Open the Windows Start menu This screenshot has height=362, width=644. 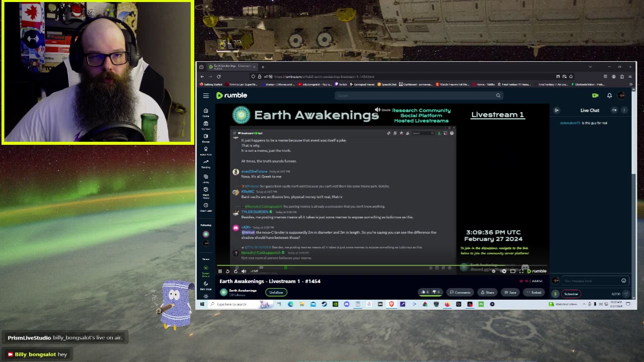tap(202, 304)
